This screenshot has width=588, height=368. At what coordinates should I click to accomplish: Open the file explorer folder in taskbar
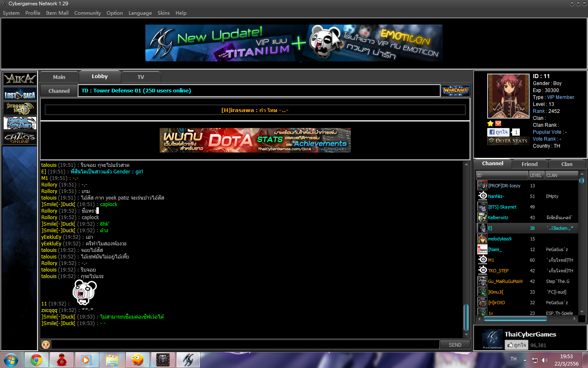tap(112, 360)
